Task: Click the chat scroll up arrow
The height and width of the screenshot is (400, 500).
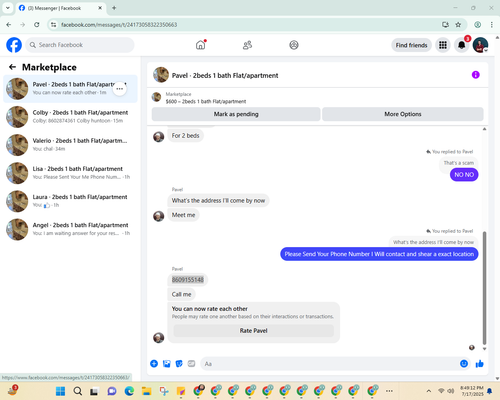Action: [484, 129]
